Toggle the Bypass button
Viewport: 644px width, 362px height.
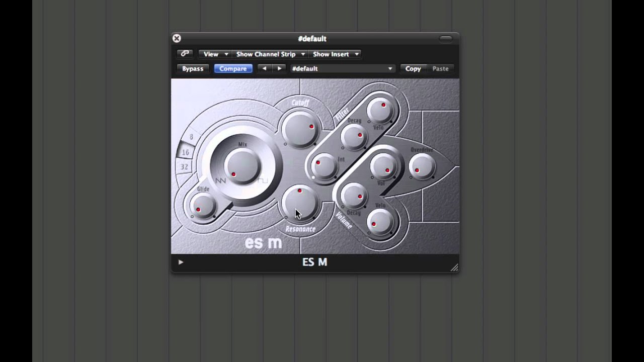pos(193,68)
